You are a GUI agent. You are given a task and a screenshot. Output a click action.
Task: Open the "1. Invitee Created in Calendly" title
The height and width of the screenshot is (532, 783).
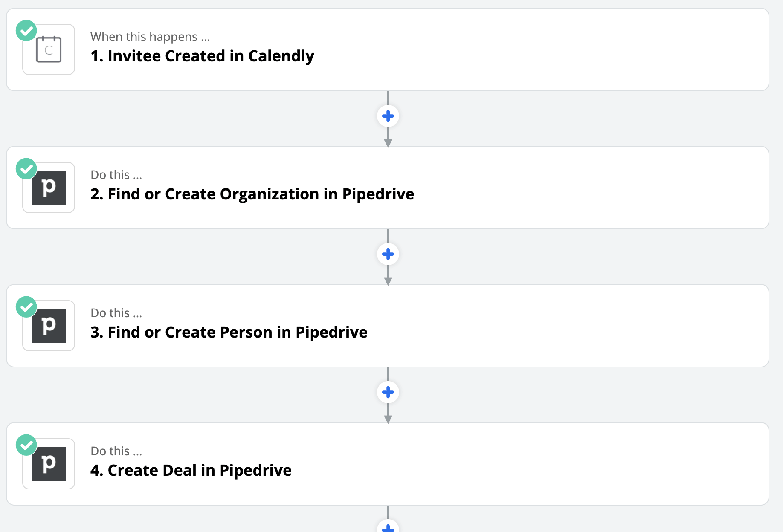pyautogui.click(x=202, y=56)
